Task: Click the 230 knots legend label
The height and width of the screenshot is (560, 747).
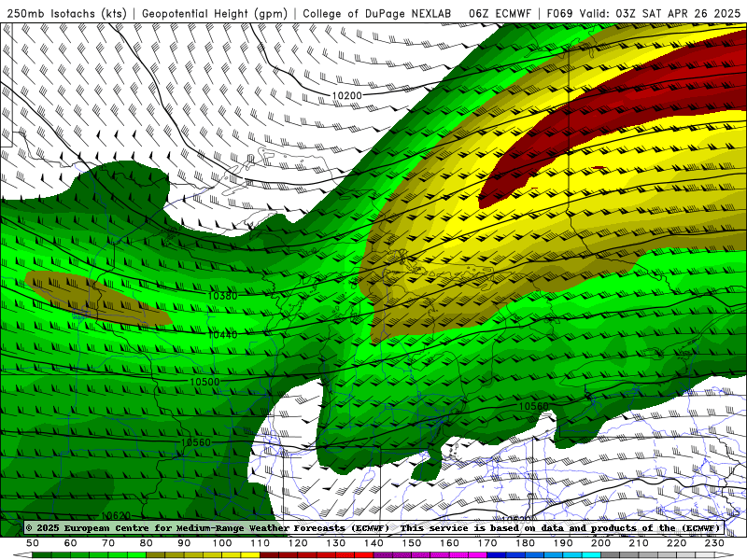Action: (x=714, y=543)
